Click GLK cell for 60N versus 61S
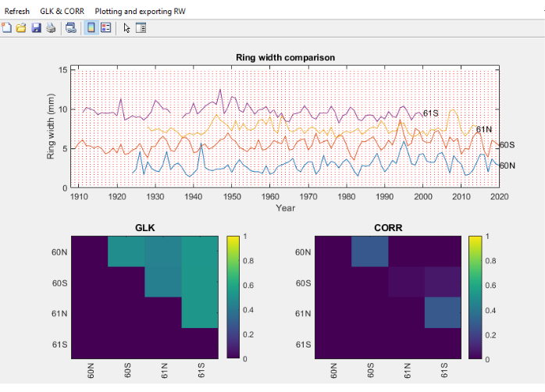545x392 pixels. (x=200, y=251)
